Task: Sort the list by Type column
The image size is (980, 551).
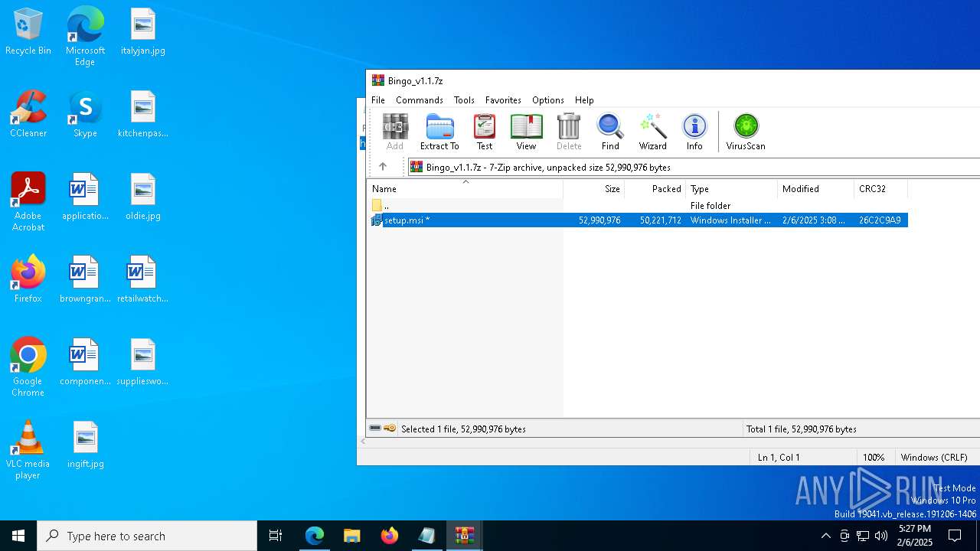Action: 732,189
